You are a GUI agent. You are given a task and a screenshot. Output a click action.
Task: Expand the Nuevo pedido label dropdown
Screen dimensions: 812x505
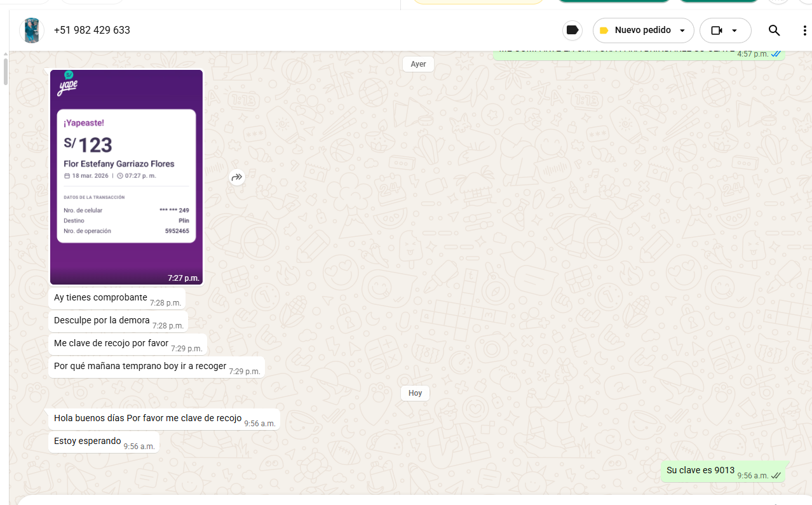click(682, 30)
